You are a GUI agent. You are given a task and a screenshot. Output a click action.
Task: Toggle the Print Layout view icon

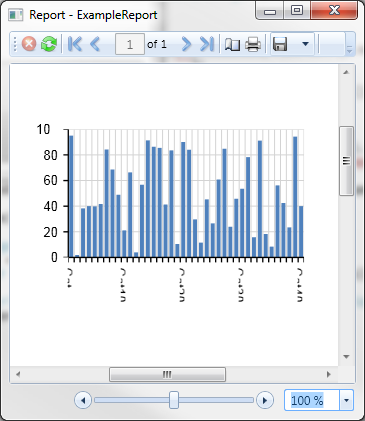[232, 44]
